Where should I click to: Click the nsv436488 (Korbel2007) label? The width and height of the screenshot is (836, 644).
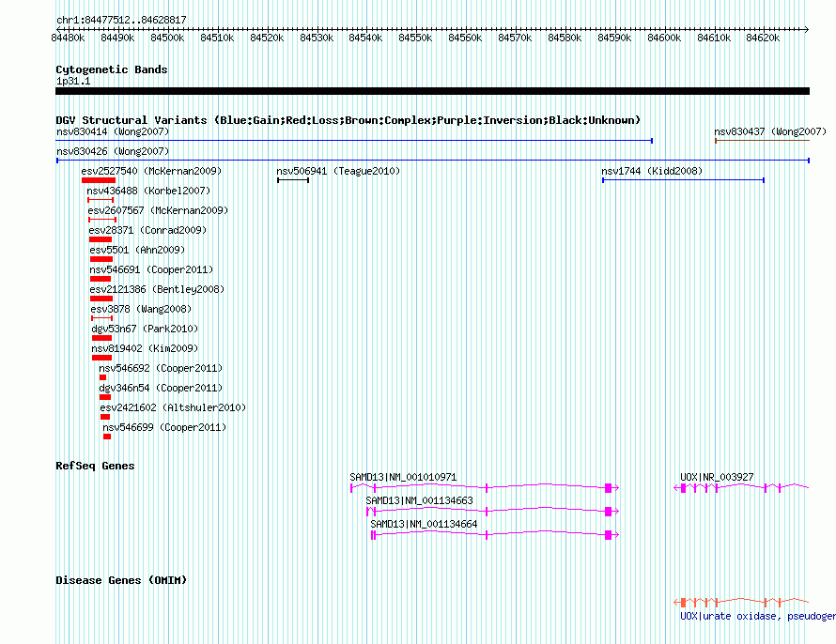coord(148,191)
